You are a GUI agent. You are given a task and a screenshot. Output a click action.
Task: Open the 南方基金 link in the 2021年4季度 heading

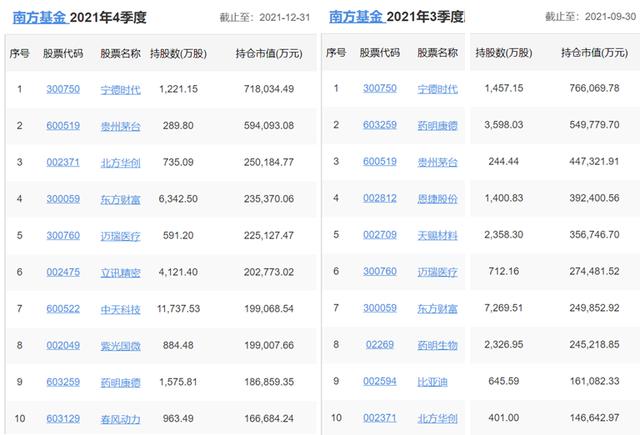[40, 18]
